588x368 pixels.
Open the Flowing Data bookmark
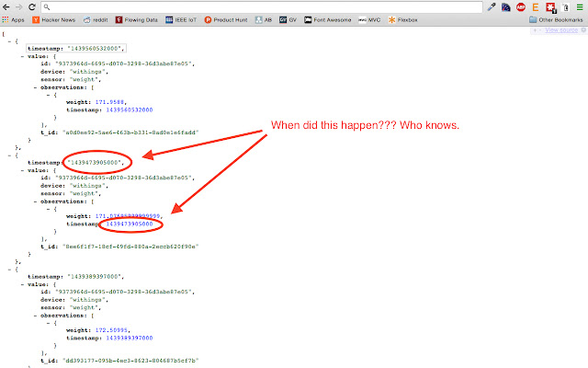click(x=136, y=18)
